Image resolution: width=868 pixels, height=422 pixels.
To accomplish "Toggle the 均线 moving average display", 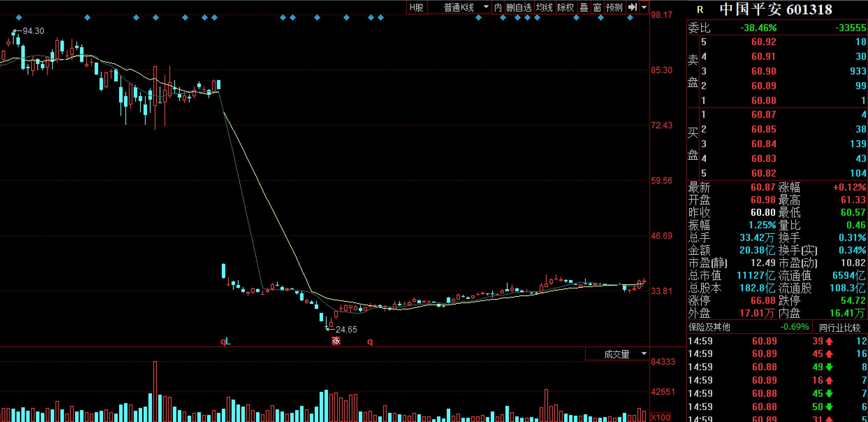I will coord(544,7).
